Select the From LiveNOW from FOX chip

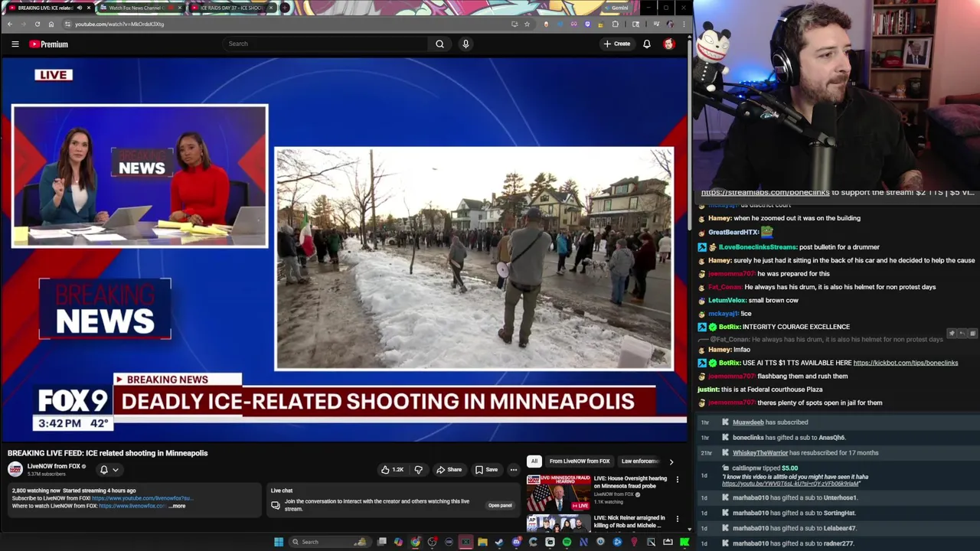coord(580,461)
